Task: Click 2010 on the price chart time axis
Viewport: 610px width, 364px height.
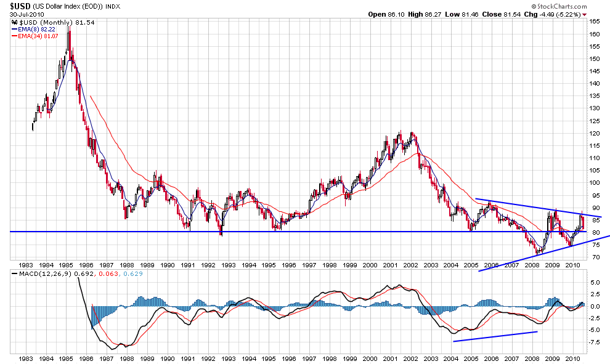Action: [572, 265]
